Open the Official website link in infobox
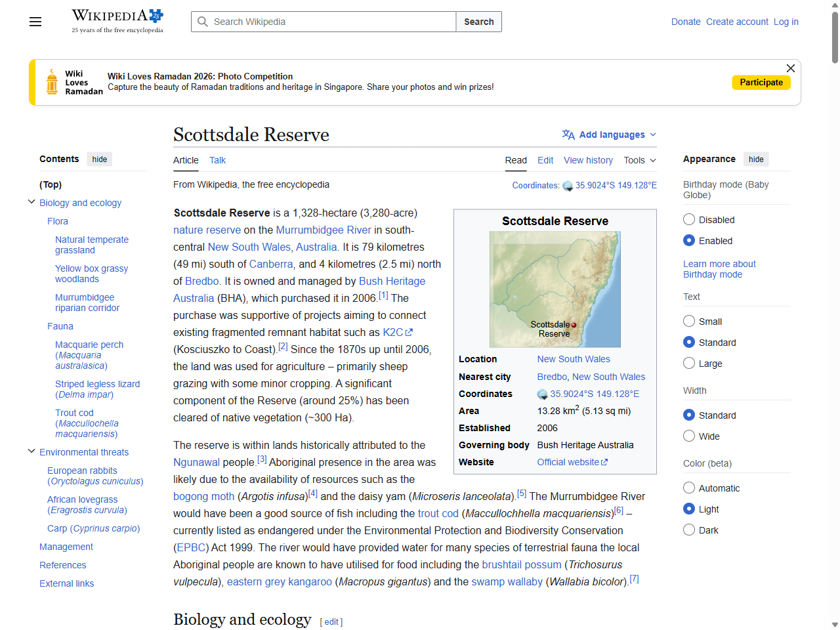The height and width of the screenshot is (630, 840). [572, 462]
